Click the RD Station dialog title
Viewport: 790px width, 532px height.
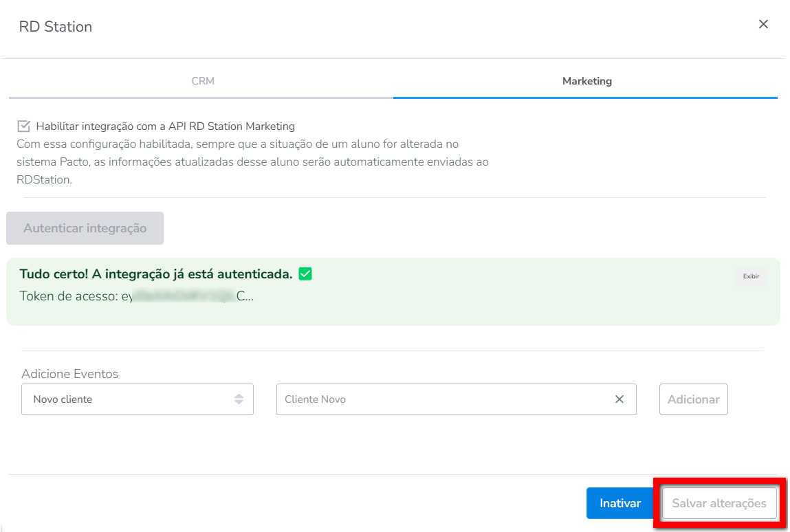point(56,27)
